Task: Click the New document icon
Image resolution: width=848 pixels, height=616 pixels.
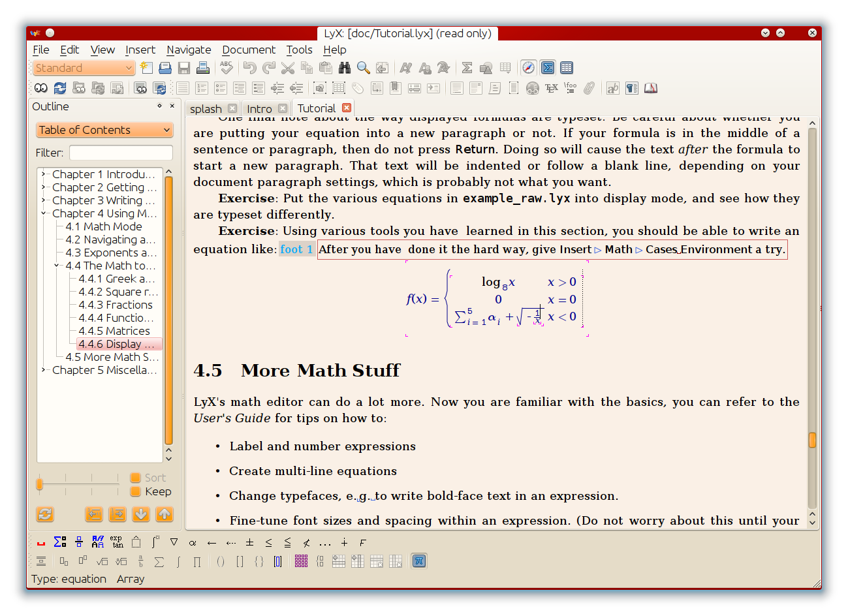Action: click(146, 67)
